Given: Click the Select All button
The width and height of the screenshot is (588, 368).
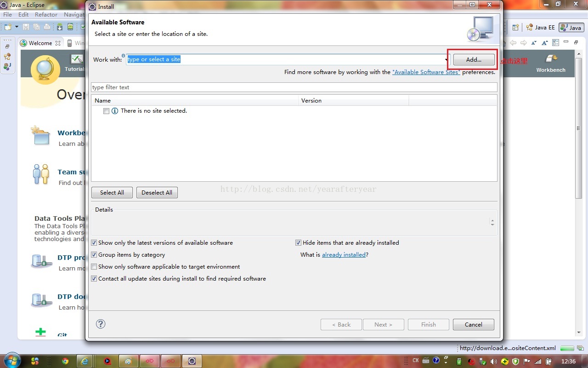Looking at the screenshot, I should [112, 193].
